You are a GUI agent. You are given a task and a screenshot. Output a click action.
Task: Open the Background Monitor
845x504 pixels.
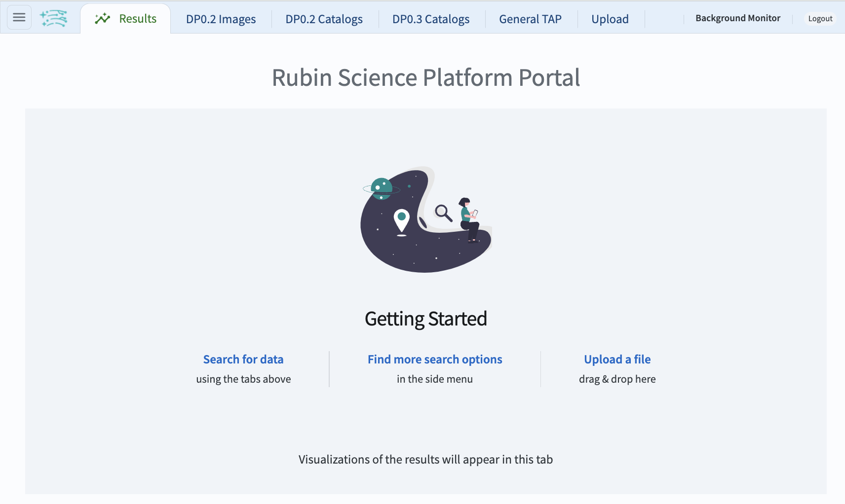pyautogui.click(x=737, y=18)
